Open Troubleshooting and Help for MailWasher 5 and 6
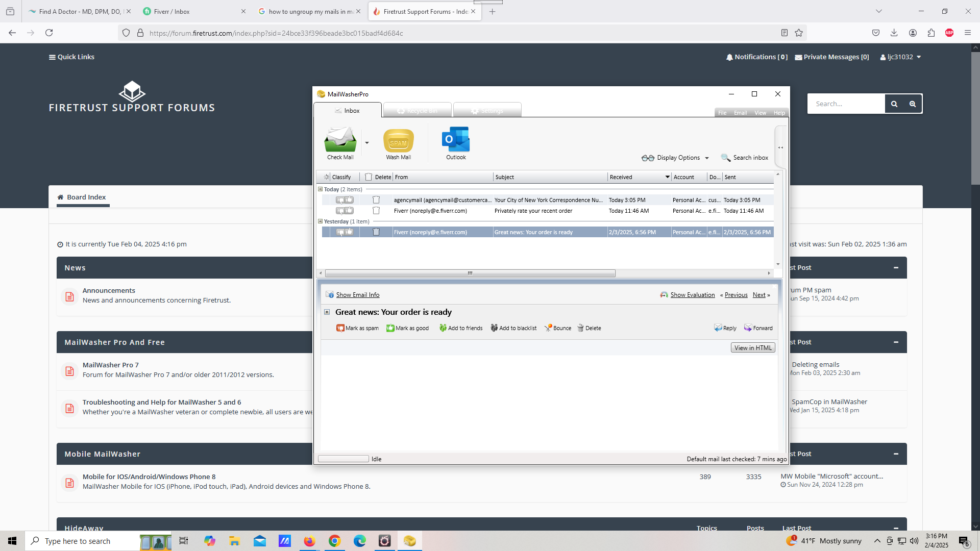This screenshot has height=551, width=980. tap(162, 402)
